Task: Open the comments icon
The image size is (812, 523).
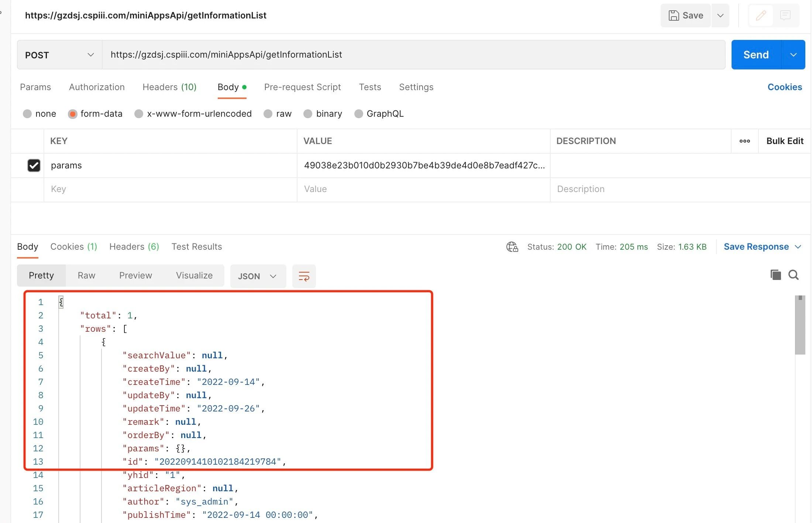Action: coord(785,16)
